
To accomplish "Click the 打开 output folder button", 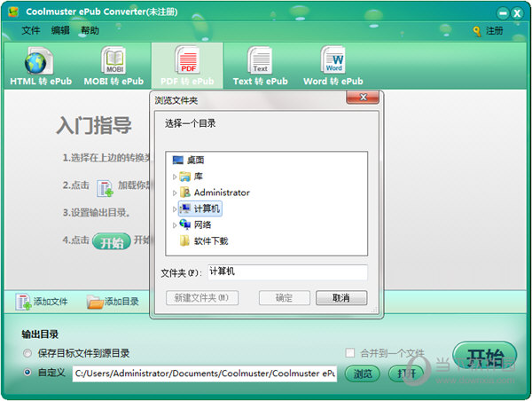I will (406, 373).
